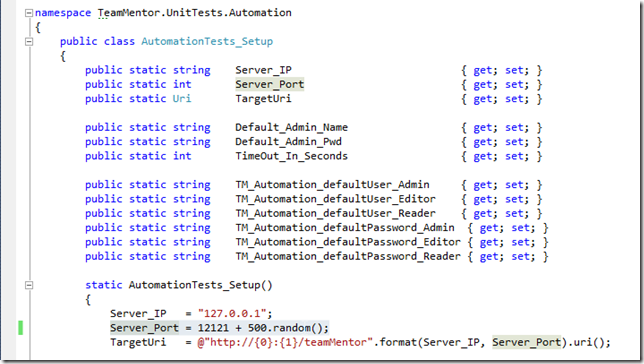Click the int keyword on Server_Port line
This screenshot has width=644, height=364.
tap(182, 85)
